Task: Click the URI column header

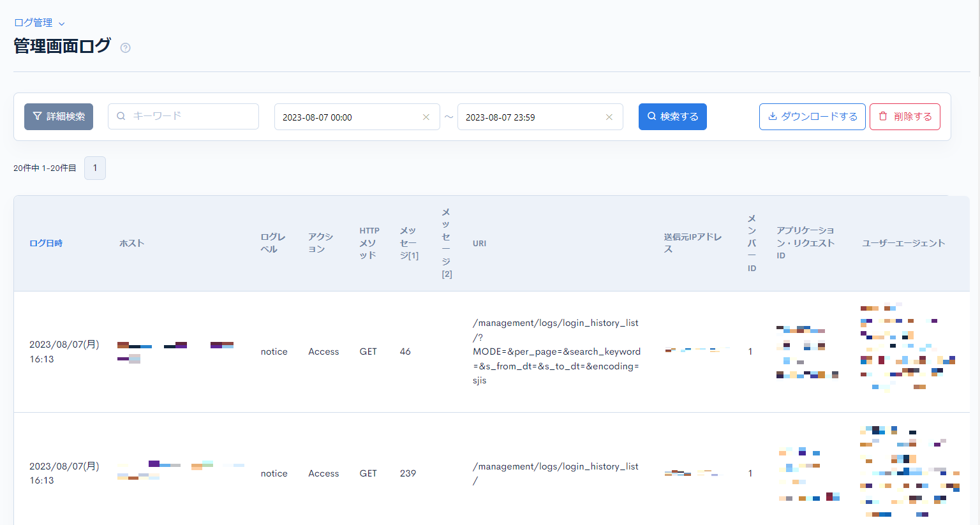Action: click(480, 243)
